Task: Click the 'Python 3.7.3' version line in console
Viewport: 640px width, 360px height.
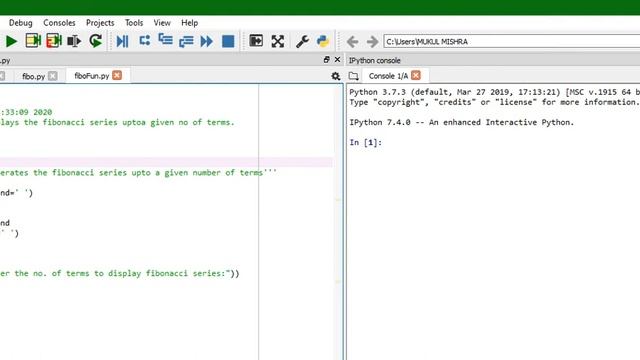Action: [494, 92]
